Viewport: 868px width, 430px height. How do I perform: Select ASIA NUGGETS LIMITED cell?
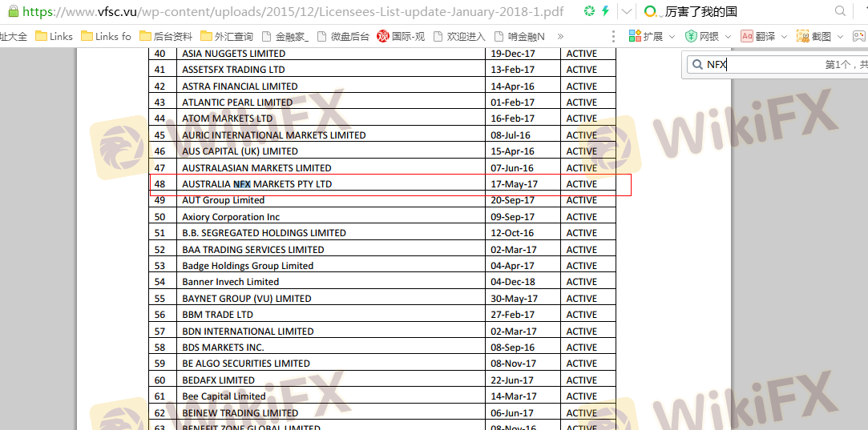click(330, 54)
